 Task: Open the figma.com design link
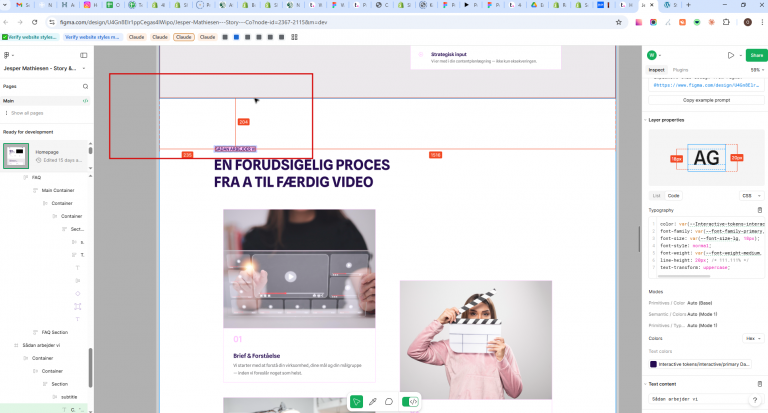[x=707, y=85]
